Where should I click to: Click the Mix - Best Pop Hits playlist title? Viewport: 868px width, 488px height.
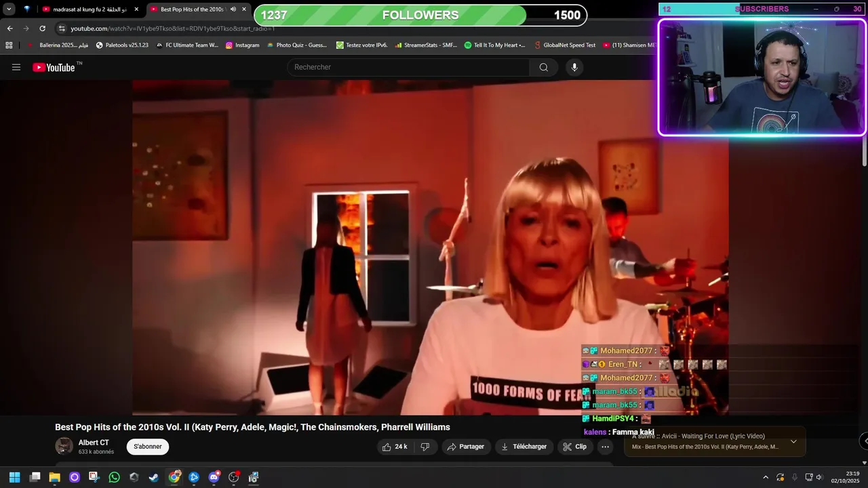(x=705, y=447)
